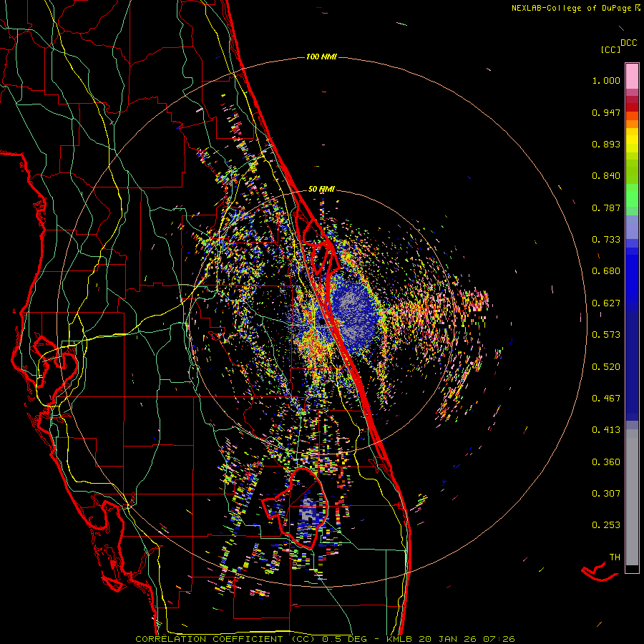Click the 0.787 color scale value
This screenshot has height=644, width=644.
pos(606,208)
